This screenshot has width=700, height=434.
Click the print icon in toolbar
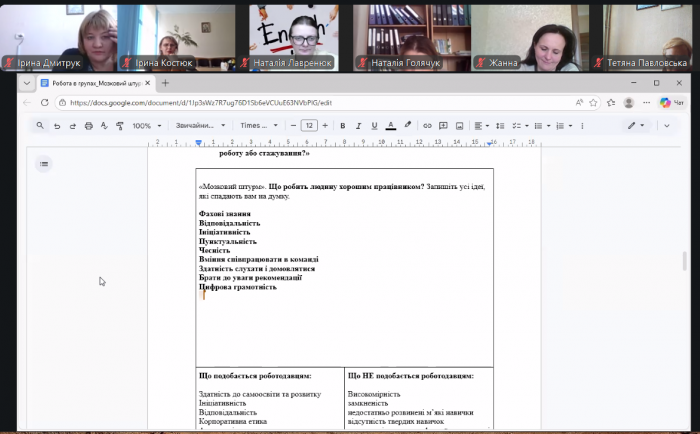pos(89,126)
